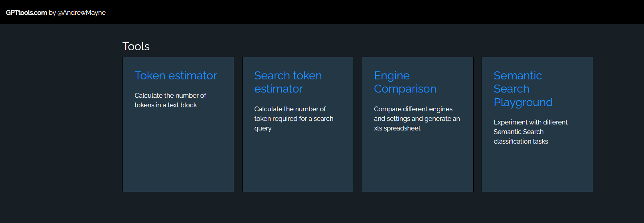Click "Calculate the number of tokens in a text block"

point(170,100)
